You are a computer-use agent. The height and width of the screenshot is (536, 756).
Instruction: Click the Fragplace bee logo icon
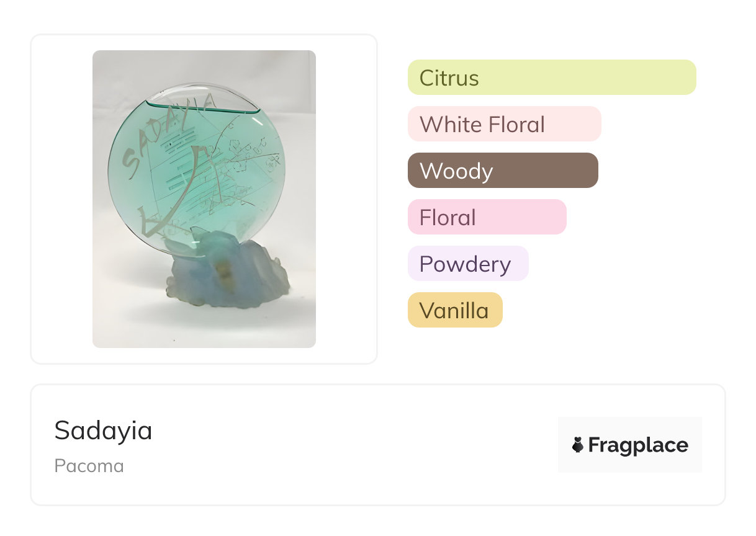tap(578, 445)
